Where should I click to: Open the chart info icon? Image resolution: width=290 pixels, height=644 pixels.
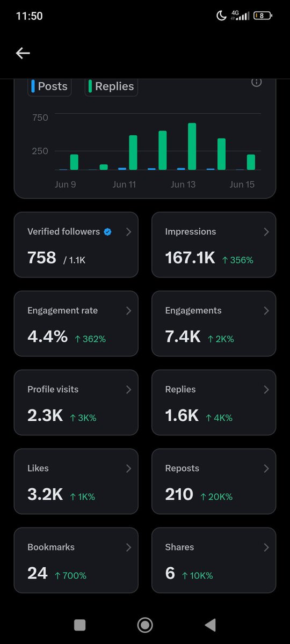coord(257,82)
